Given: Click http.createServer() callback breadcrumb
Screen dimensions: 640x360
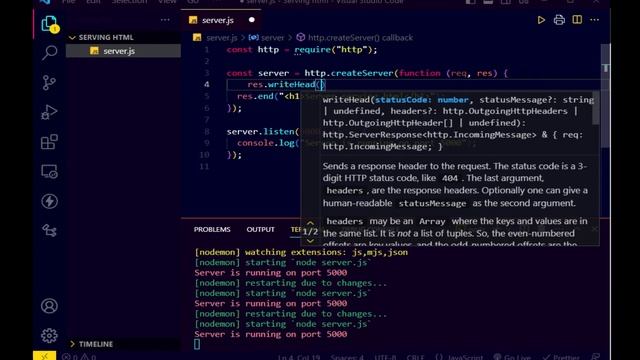Looking at the screenshot, I should point(360,38).
